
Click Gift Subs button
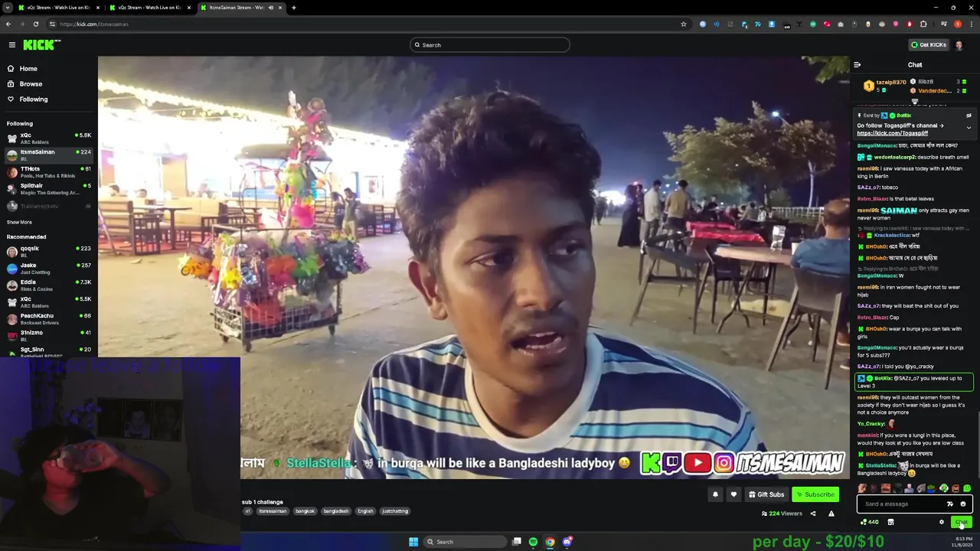[766, 494]
